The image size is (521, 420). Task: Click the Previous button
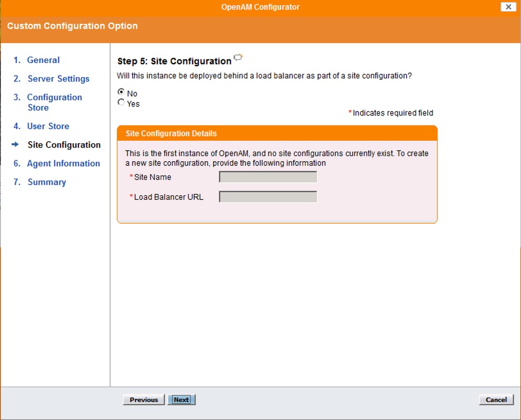tap(143, 400)
